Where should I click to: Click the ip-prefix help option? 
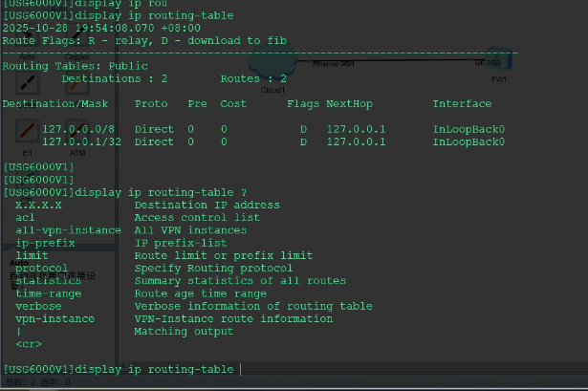(45, 243)
